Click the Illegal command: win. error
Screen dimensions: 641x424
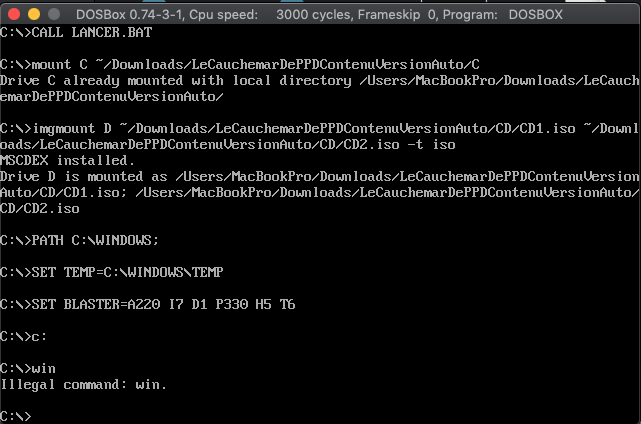point(83,385)
